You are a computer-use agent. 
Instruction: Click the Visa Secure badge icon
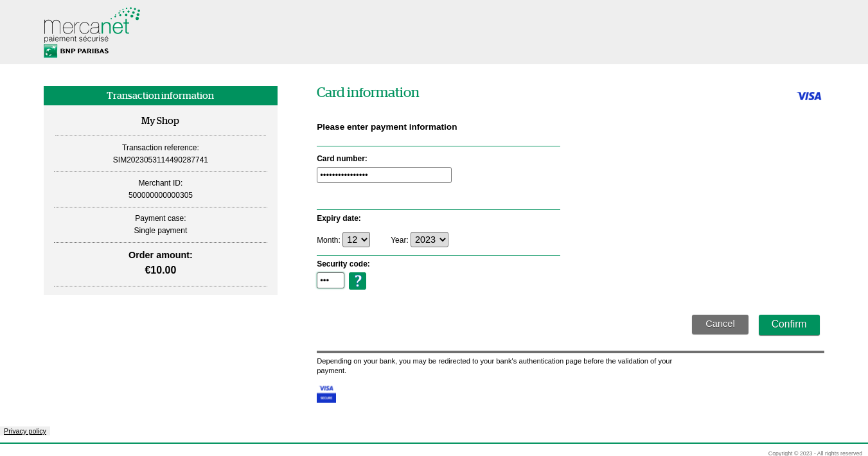[326, 393]
